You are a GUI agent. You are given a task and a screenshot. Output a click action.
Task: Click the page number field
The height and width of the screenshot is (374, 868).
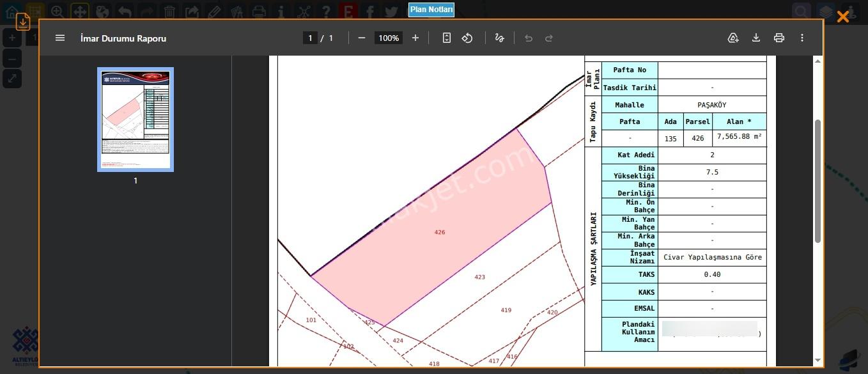tap(310, 38)
